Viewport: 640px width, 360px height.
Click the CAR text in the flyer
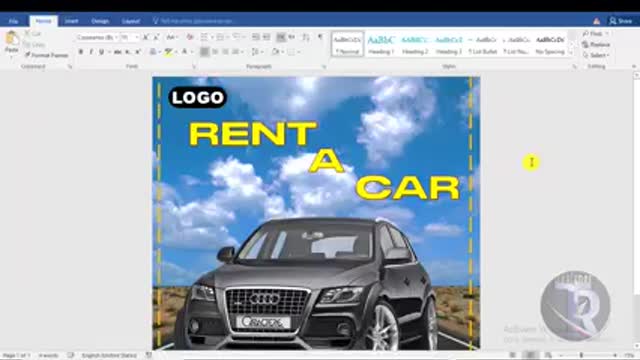408,188
